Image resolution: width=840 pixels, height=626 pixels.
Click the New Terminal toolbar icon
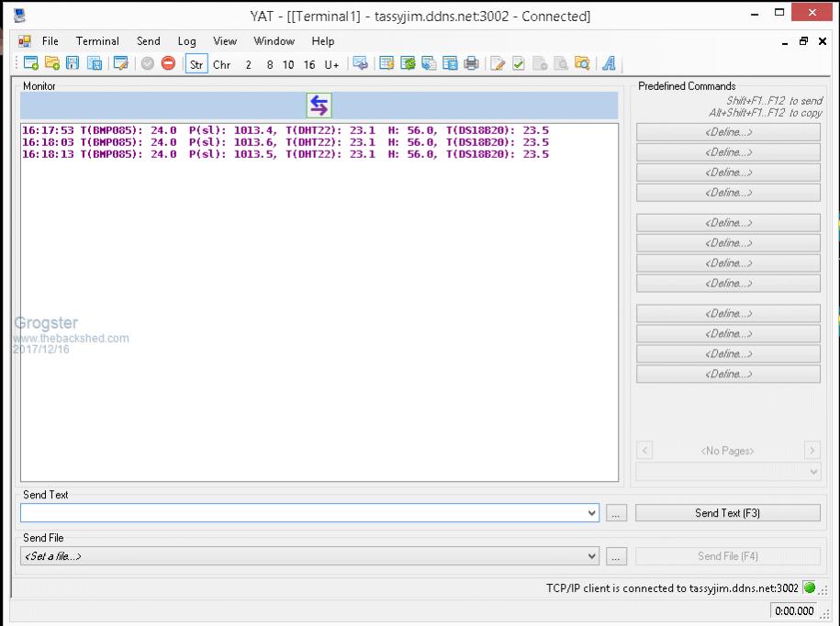(x=31, y=64)
